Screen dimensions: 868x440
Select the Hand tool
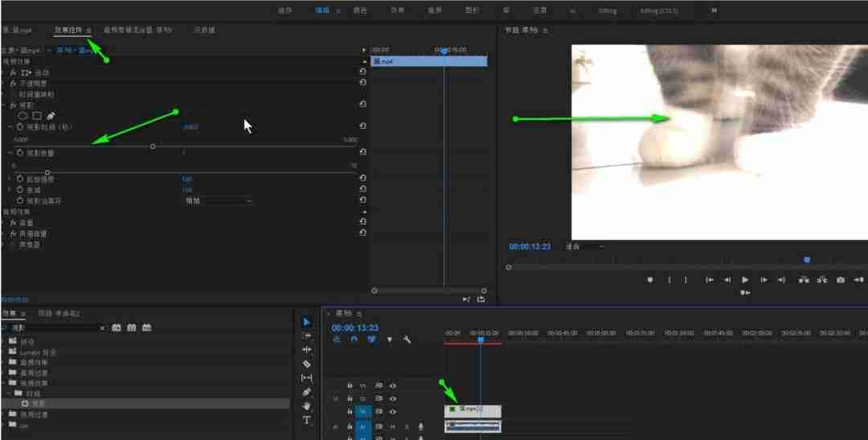[x=307, y=406]
